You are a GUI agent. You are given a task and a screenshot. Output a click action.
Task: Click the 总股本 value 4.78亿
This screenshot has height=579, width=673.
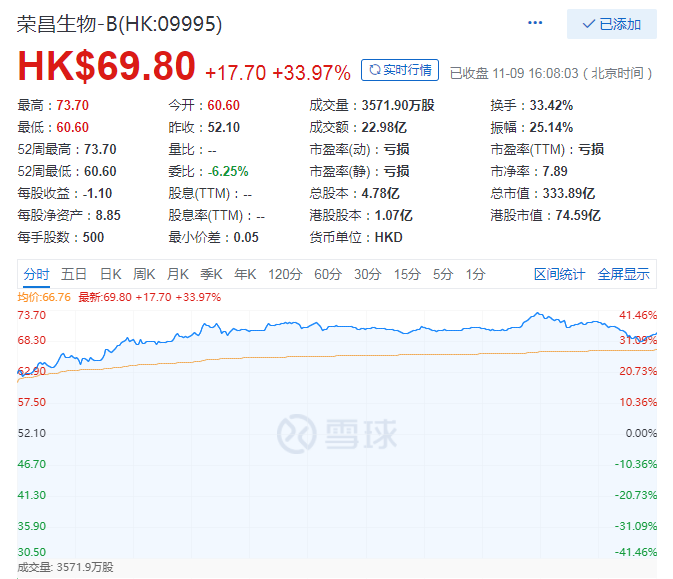(x=380, y=193)
